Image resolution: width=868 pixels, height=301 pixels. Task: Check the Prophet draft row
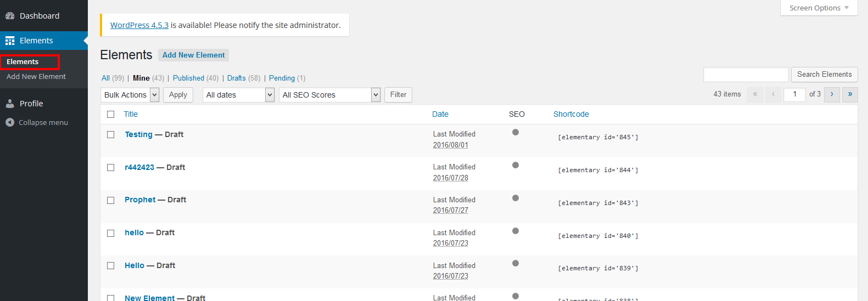(111, 200)
